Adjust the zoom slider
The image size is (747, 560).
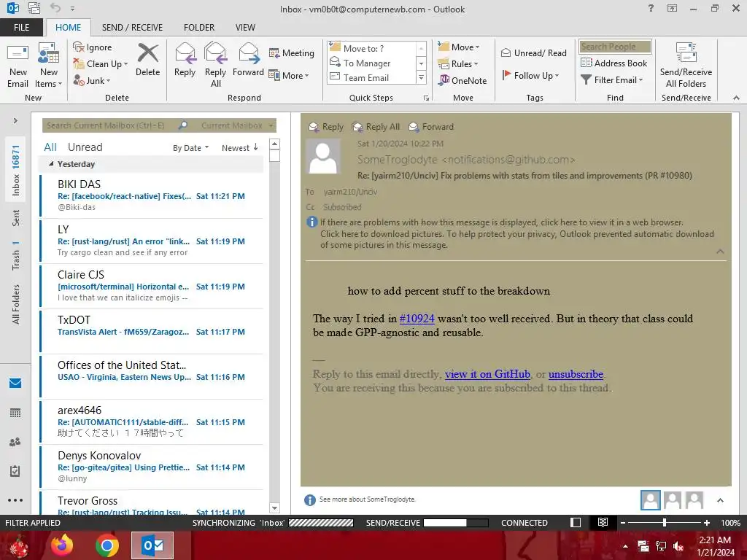coord(664,523)
